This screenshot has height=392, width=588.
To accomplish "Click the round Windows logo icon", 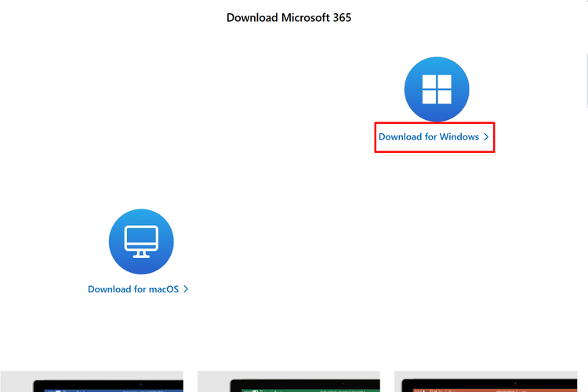I will pos(437,89).
